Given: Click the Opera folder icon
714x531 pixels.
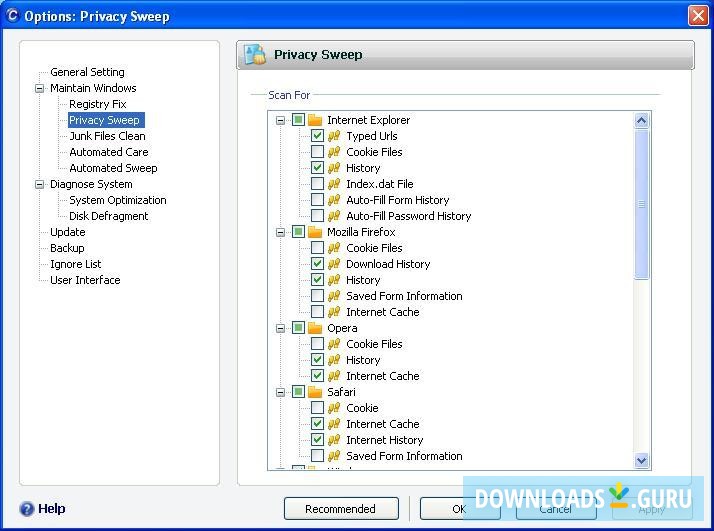Looking at the screenshot, I should coord(315,328).
